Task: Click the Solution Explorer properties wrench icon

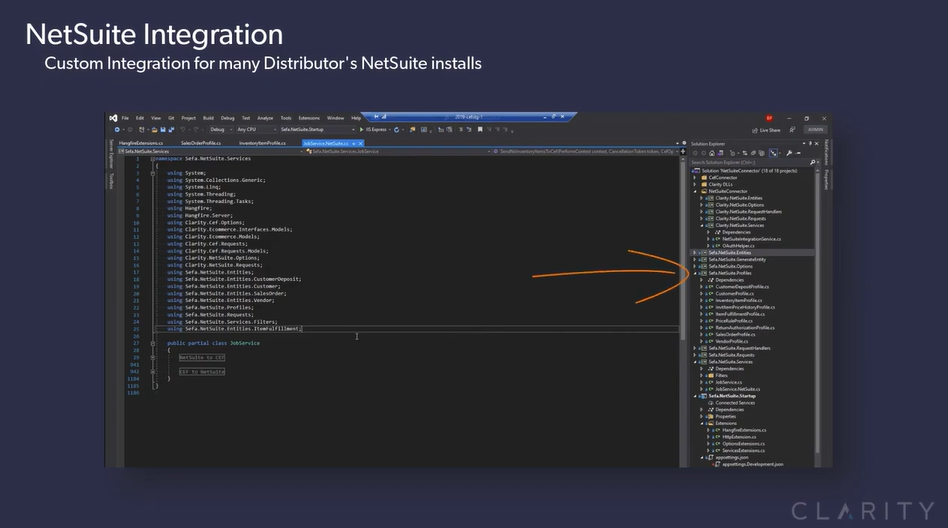Action: coord(789,153)
